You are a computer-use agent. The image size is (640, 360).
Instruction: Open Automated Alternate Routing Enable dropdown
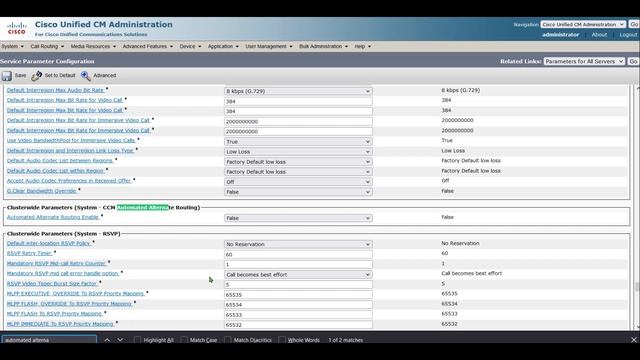pyautogui.click(x=298, y=218)
